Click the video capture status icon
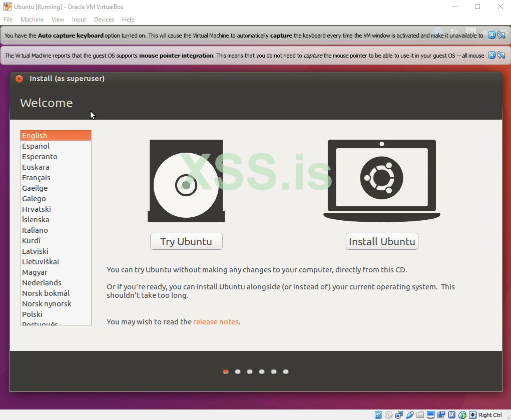The height and width of the screenshot is (420, 511). [x=441, y=415]
